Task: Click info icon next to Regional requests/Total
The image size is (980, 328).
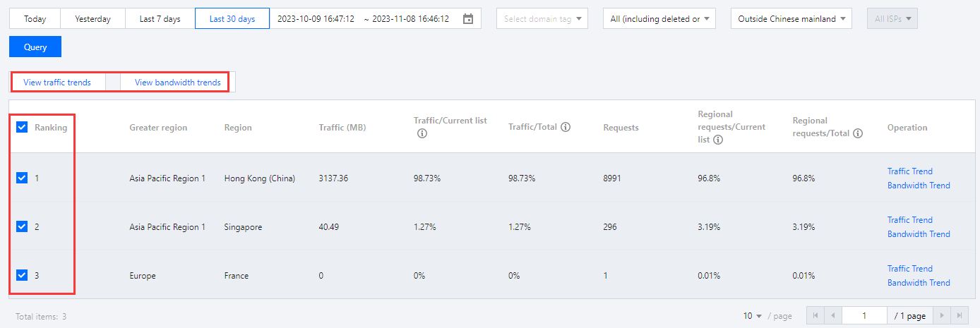Action: [858, 133]
